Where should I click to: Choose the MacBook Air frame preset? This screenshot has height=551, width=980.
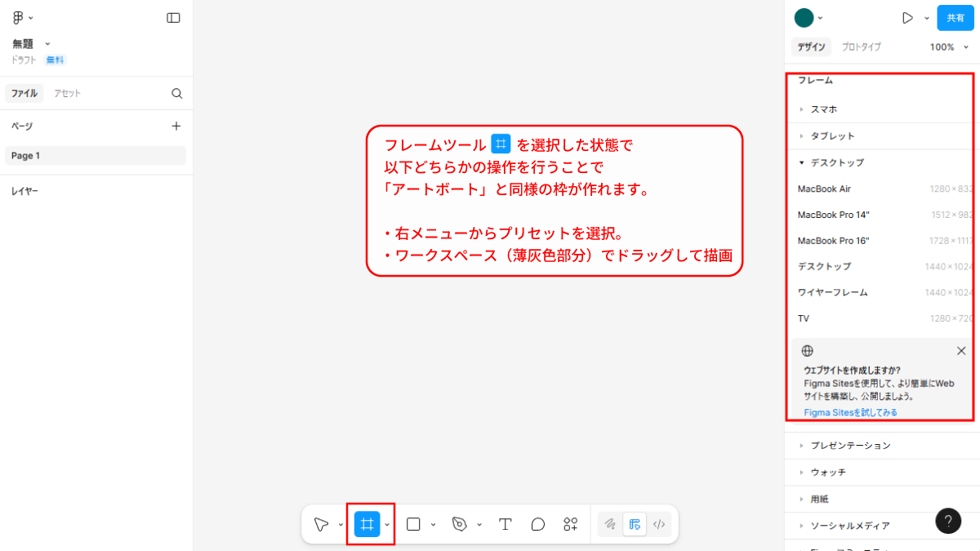(x=824, y=189)
